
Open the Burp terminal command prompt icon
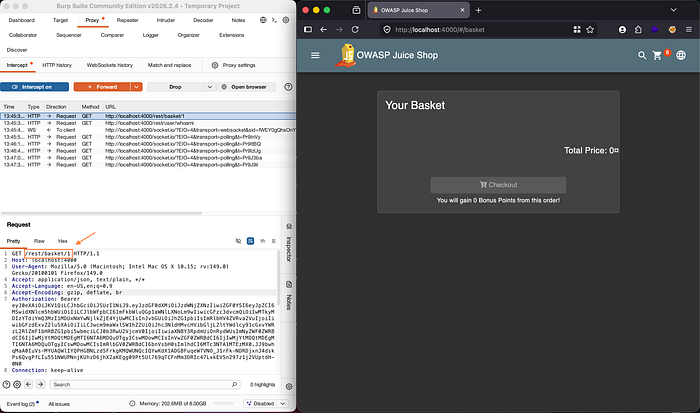click(274, 20)
